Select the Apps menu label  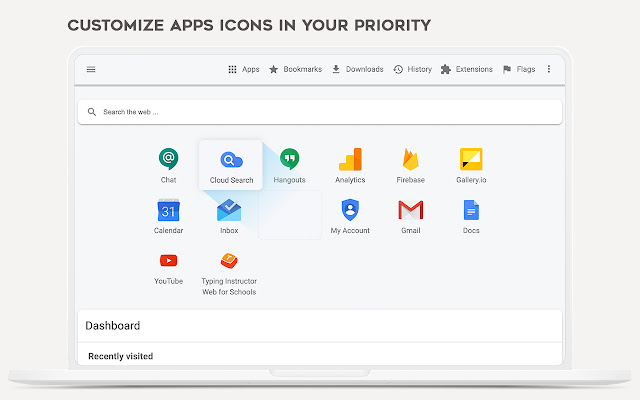(251, 69)
